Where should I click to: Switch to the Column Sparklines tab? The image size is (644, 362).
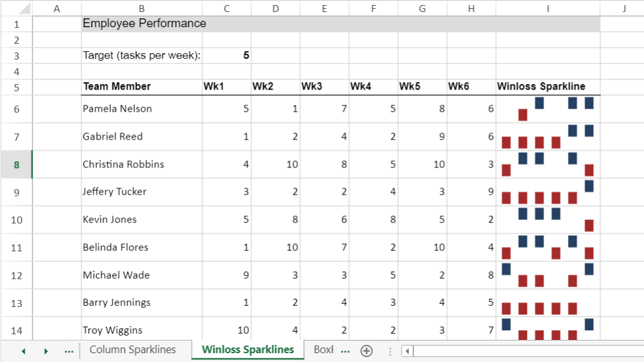click(133, 350)
